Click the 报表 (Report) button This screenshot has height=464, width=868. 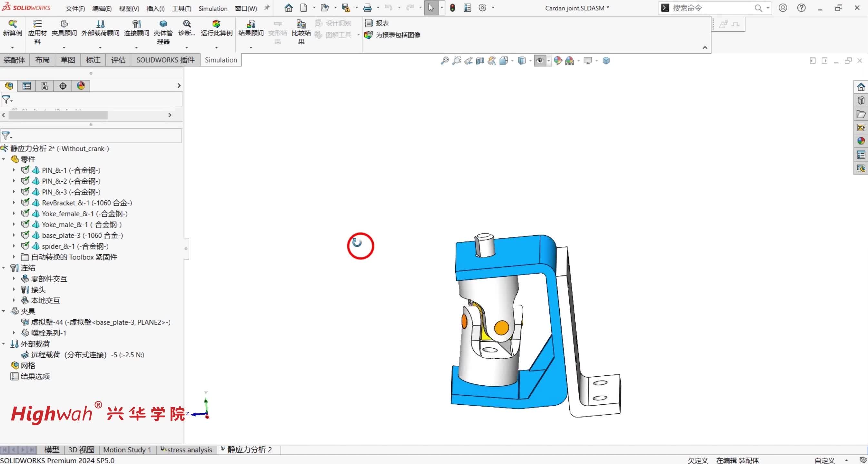377,23
